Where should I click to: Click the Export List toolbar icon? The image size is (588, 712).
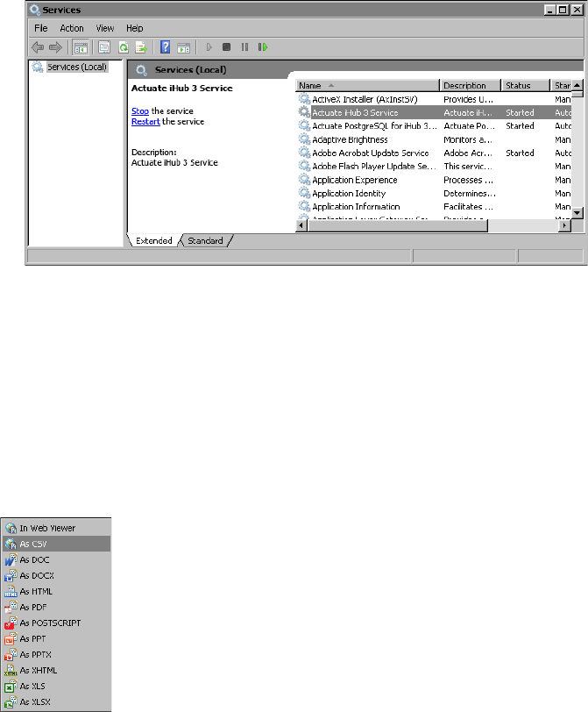[141, 47]
